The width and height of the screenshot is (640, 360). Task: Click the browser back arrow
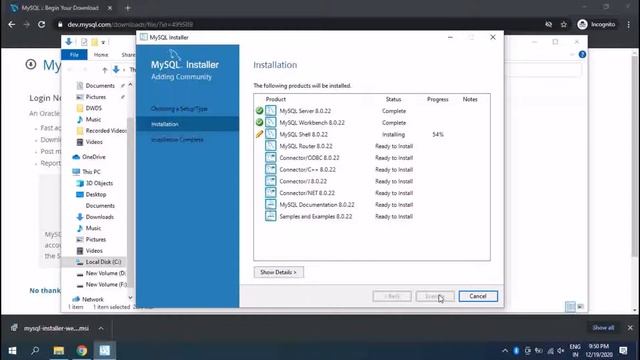coord(11,24)
